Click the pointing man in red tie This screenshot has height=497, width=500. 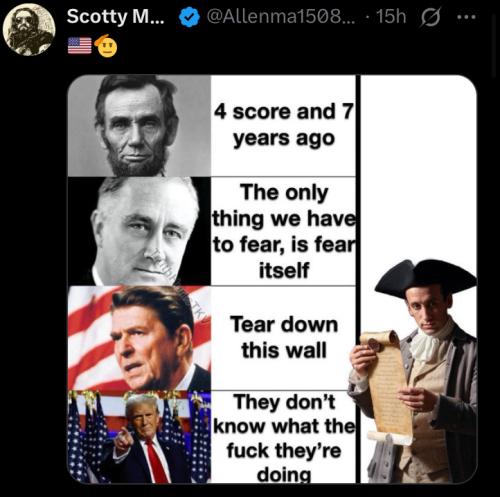click(x=139, y=437)
